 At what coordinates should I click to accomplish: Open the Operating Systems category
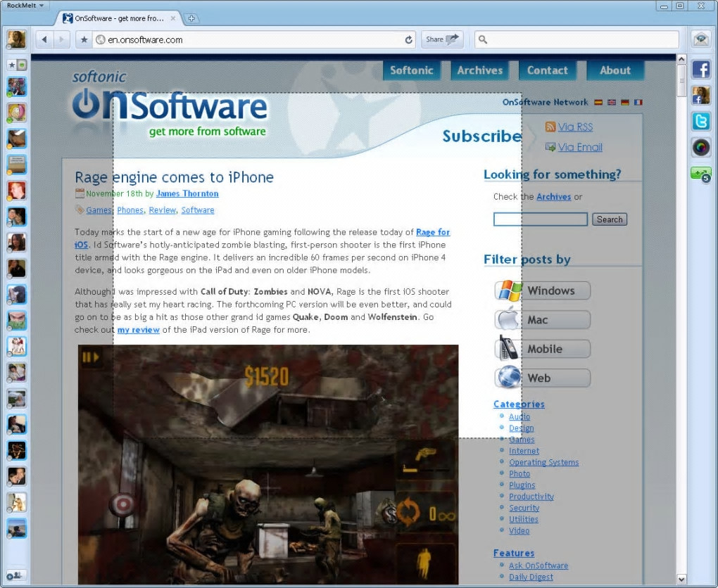click(543, 462)
